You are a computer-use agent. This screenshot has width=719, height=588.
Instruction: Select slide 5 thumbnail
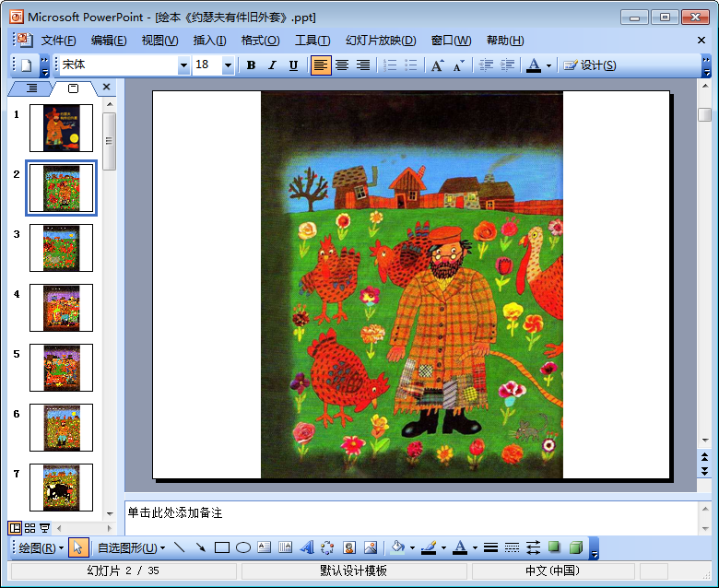click(62, 368)
